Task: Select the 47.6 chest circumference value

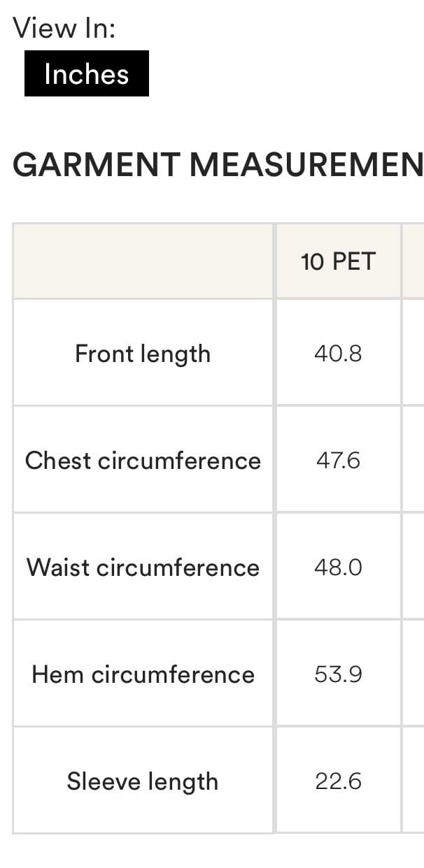Action: 338,461
